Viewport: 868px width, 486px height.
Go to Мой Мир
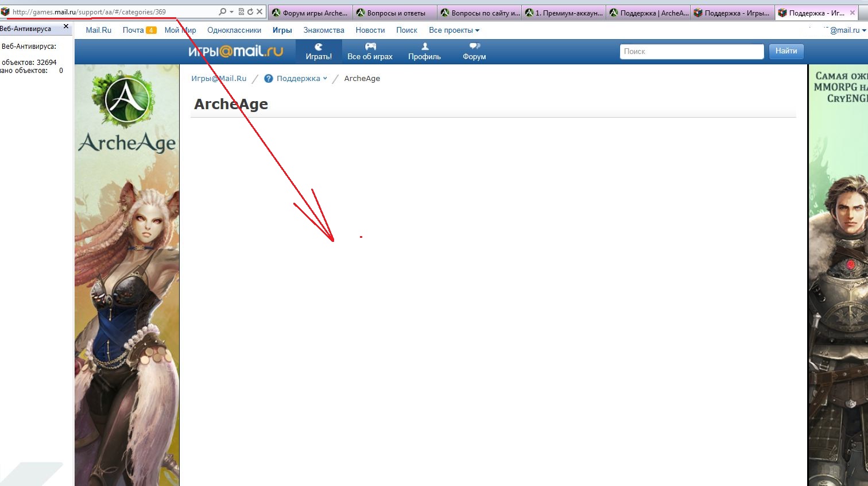[180, 30]
